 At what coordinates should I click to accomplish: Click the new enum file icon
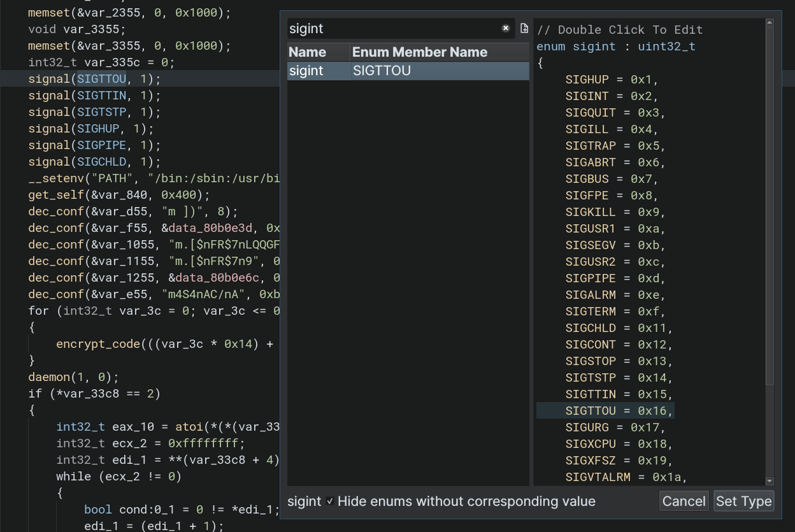pyautogui.click(x=524, y=29)
